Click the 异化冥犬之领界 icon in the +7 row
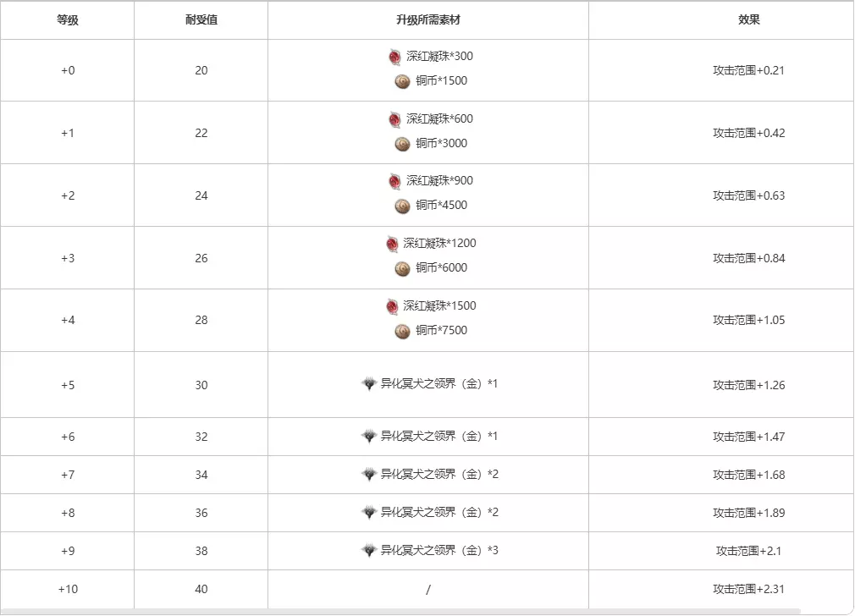Image resolution: width=855 pixels, height=616 pixels. 368,474
